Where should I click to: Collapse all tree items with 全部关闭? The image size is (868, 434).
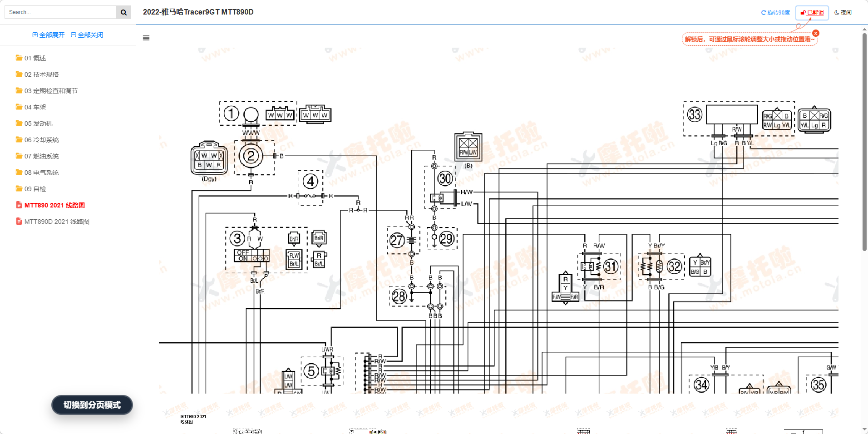click(x=87, y=35)
